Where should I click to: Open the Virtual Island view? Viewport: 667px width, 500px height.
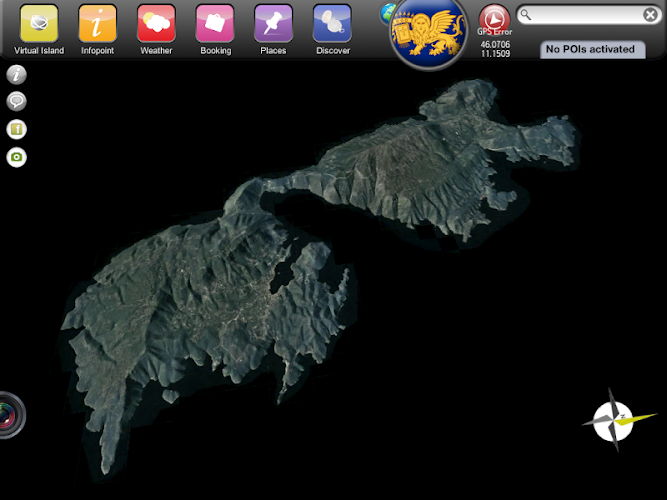[39, 23]
